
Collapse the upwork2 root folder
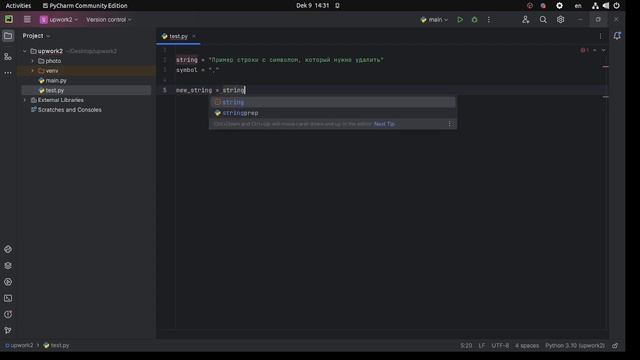pyautogui.click(x=25, y=51)
